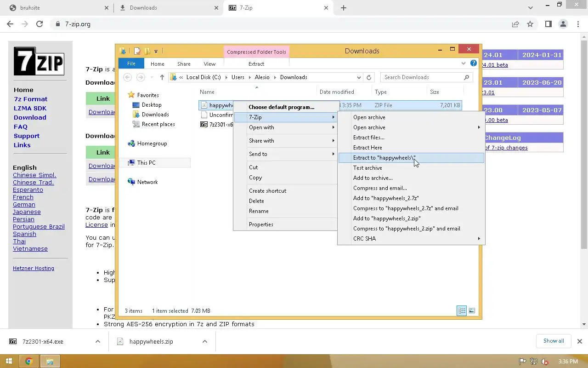The height and width of the screenshot is (368, 588).
Task: Open a new Chrome tab
Action: pyautogui.click(x=343, y=8)
